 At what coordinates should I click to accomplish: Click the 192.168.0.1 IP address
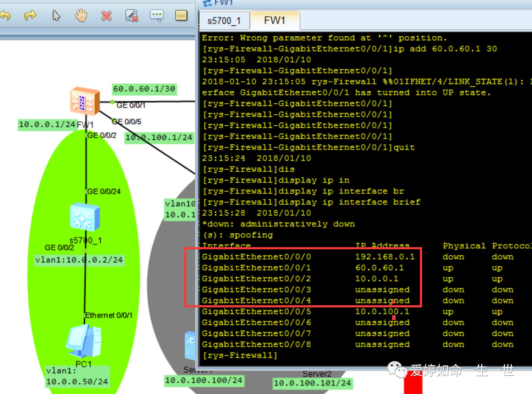(x=385, y=257)
